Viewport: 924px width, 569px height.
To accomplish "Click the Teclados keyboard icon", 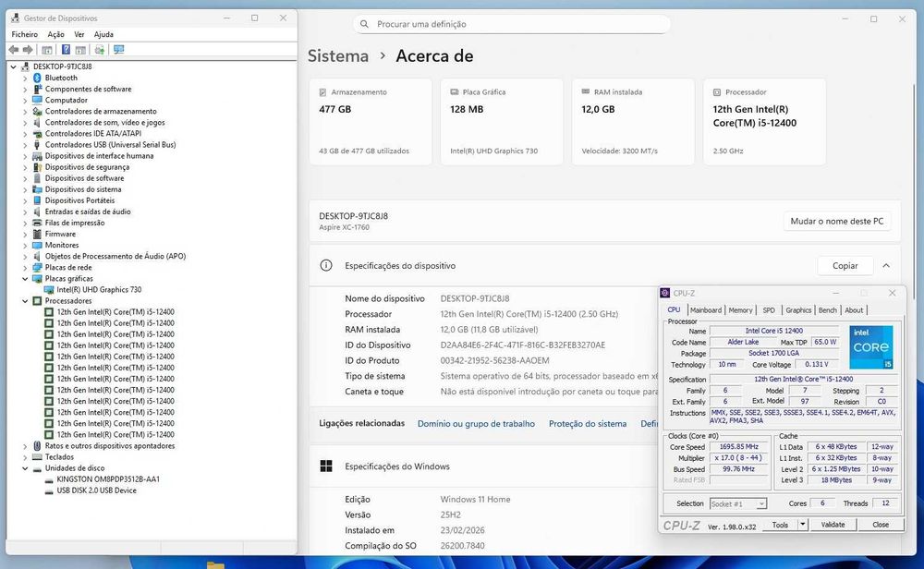I will 37,457.
